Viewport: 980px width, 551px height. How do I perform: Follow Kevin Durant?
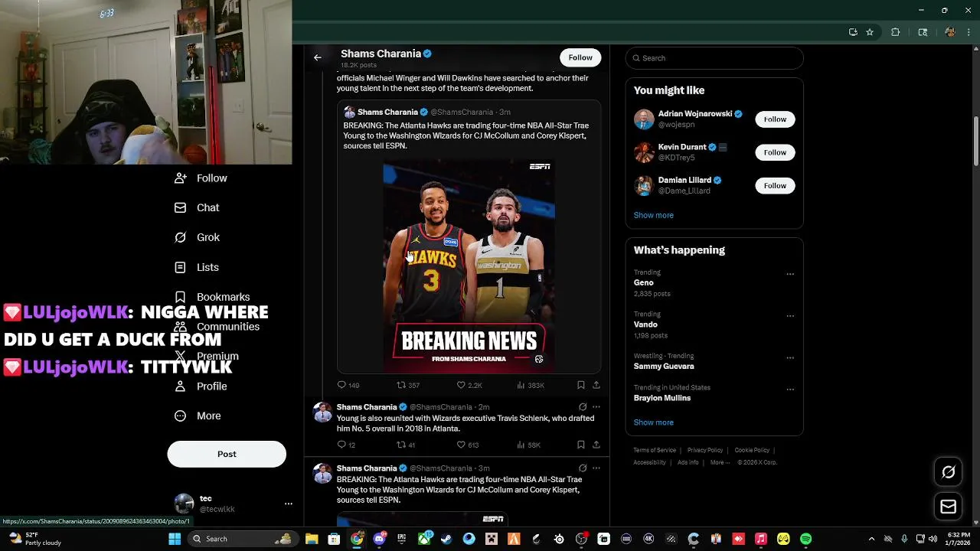point(775,152)
